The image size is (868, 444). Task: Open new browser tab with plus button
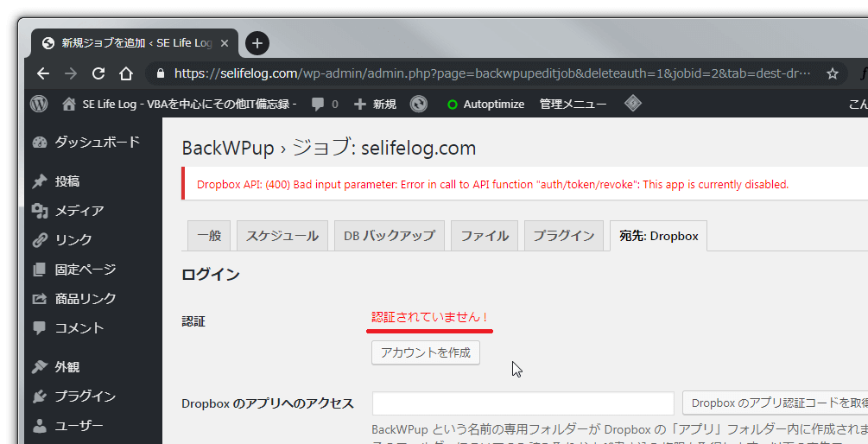tap(257, 43)
